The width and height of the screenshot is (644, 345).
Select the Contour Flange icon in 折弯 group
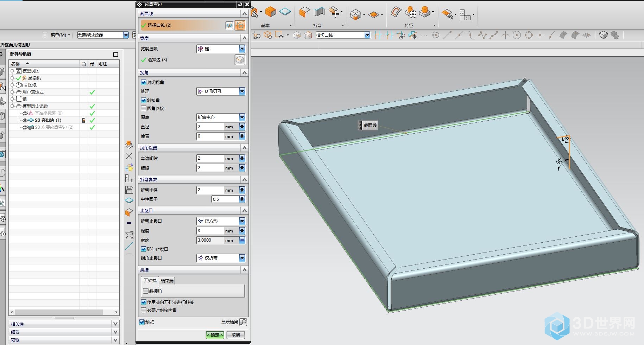(319, 12)
